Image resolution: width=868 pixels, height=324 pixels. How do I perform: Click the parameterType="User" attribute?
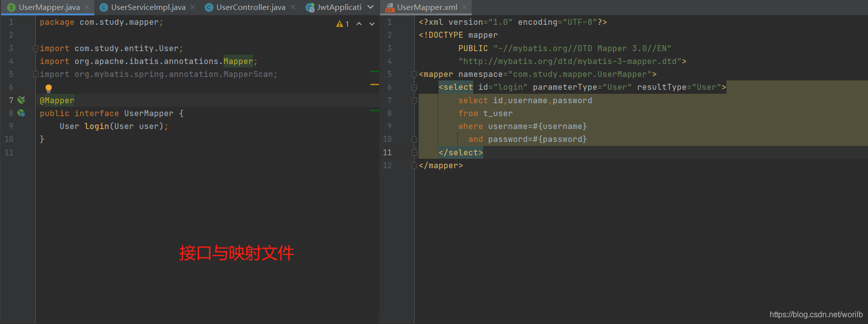tap(582, 87)
